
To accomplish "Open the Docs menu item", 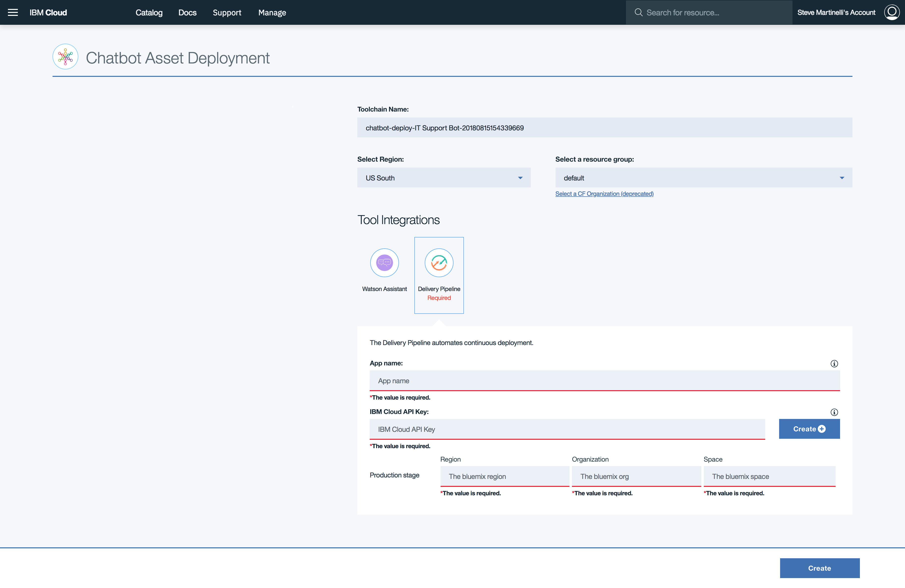I will point(187,13).
